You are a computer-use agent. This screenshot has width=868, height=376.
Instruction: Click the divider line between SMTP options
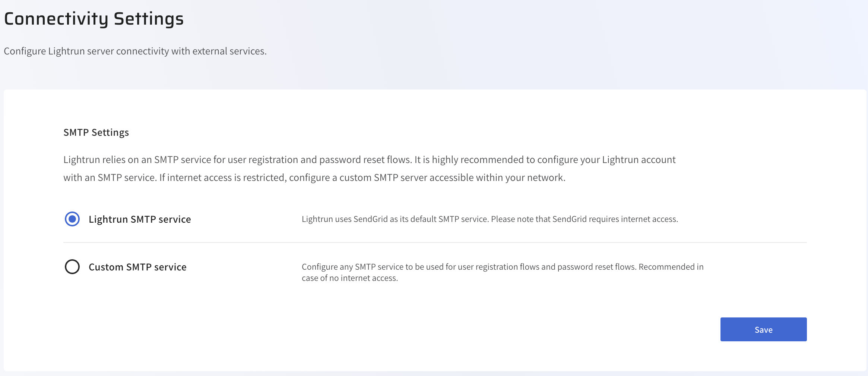tap(435, 242)
